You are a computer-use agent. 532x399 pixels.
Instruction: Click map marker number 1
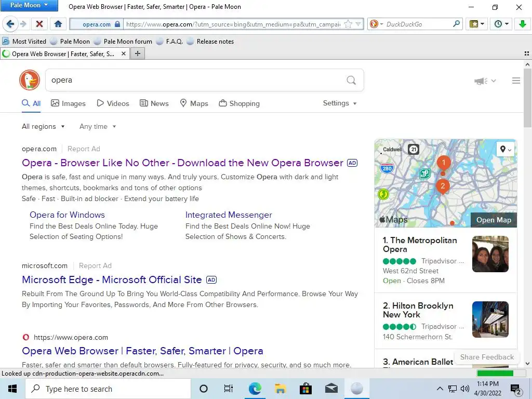click(x=444, y=163)
